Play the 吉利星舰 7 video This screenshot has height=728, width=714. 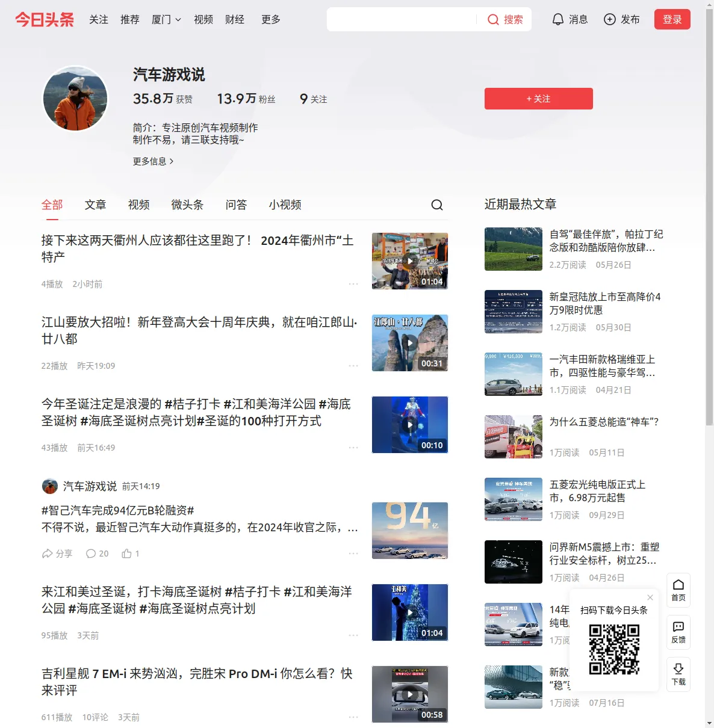pos(410,694)
